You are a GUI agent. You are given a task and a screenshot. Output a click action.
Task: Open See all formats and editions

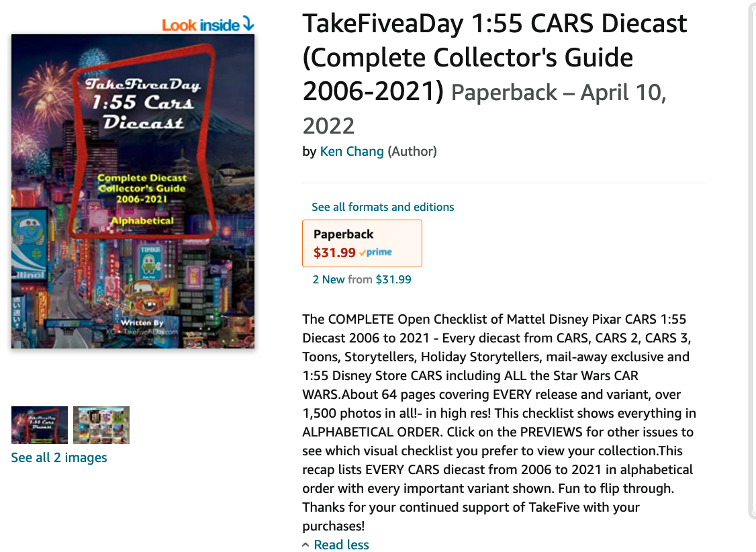[383, 207]
